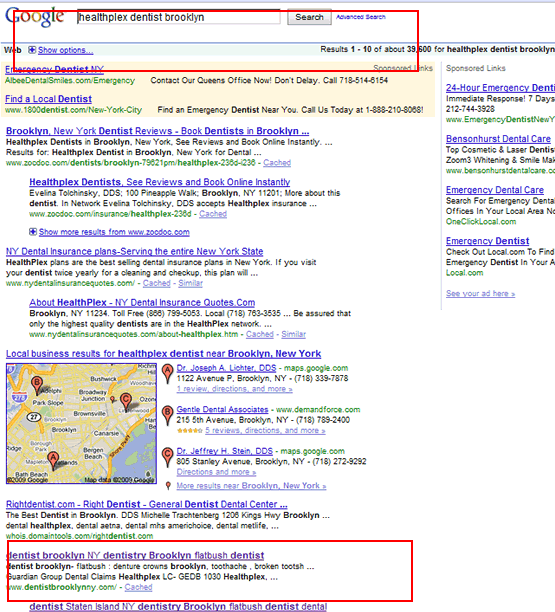Click Show more results from www.zocdoc.com

click(x=114, y=232)
